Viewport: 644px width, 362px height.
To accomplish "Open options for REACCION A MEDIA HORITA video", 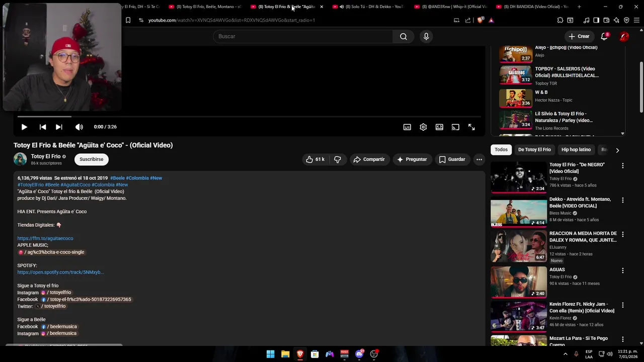I will pyautogui.click(x=622, y=234).
